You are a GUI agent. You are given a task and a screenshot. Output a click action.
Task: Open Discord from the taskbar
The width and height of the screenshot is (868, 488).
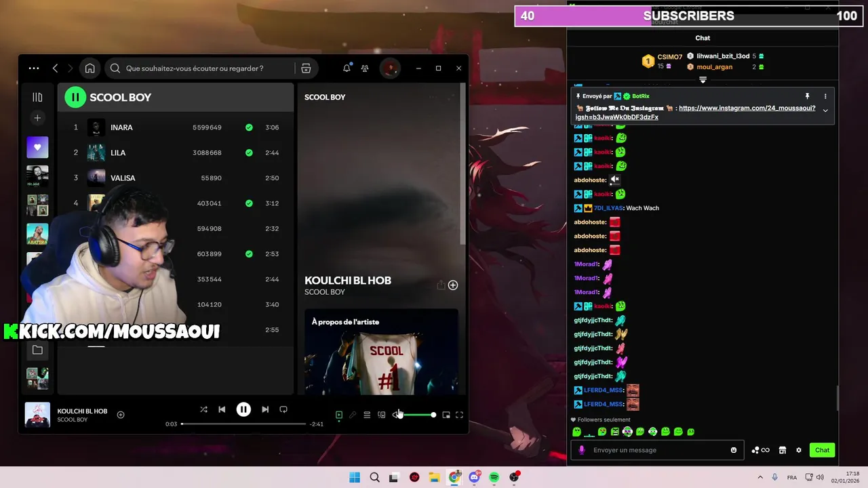pyautogui.click(x=474, y=477)
